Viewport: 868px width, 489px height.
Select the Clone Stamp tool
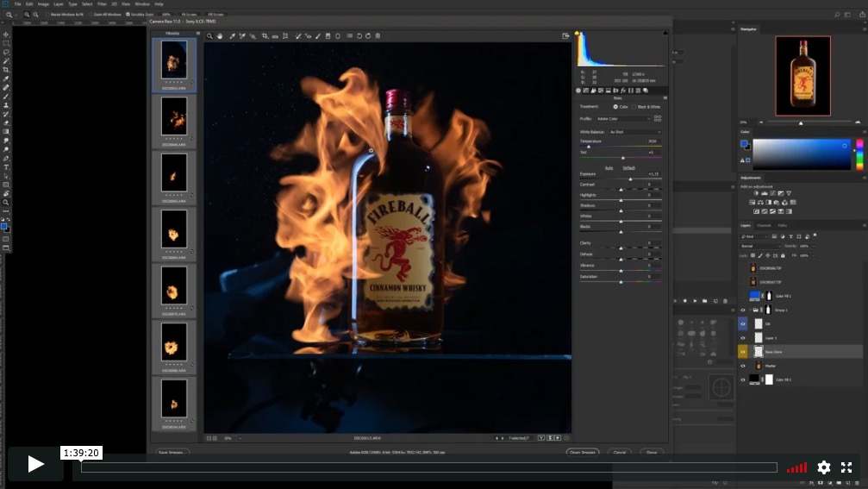[x=6, y=105]
